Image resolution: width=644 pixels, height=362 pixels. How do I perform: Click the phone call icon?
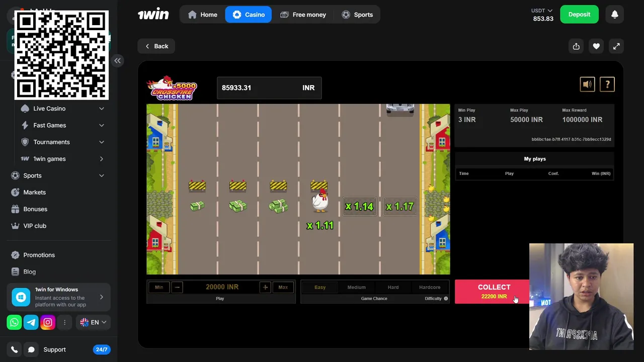pyautogui.click(x=14, y=349)
